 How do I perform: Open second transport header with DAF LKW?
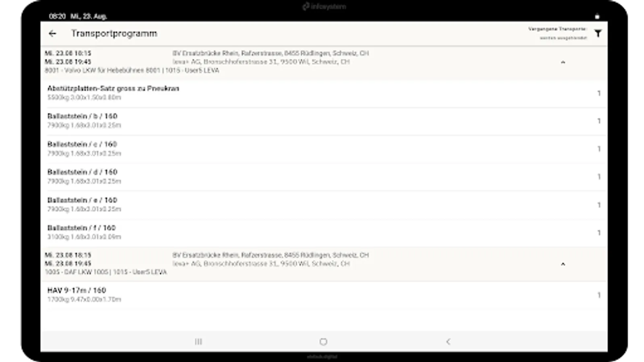point(324,264)
